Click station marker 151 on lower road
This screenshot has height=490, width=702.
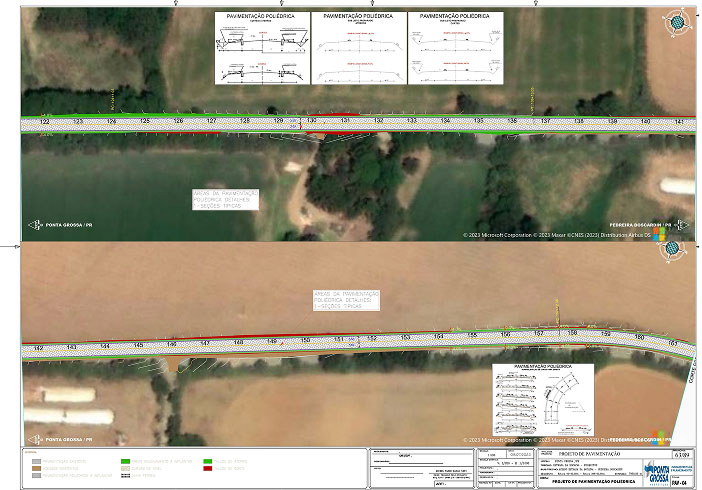tap(338, 340)
